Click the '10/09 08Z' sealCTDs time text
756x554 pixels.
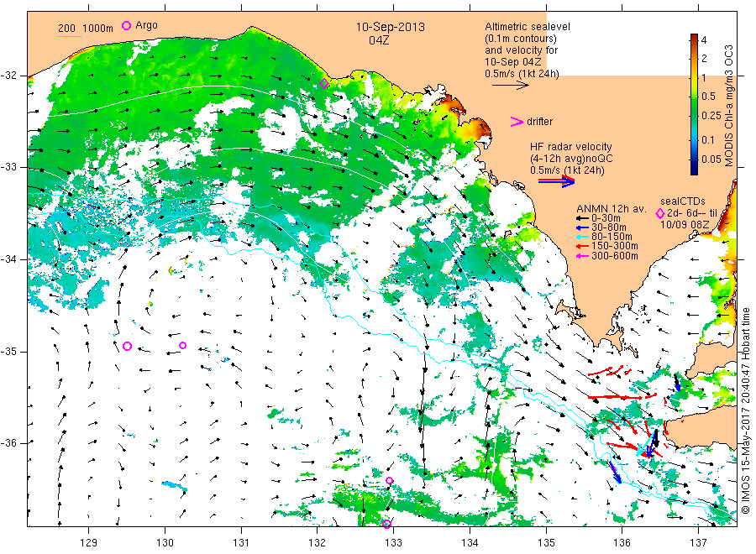click(685, 224)
